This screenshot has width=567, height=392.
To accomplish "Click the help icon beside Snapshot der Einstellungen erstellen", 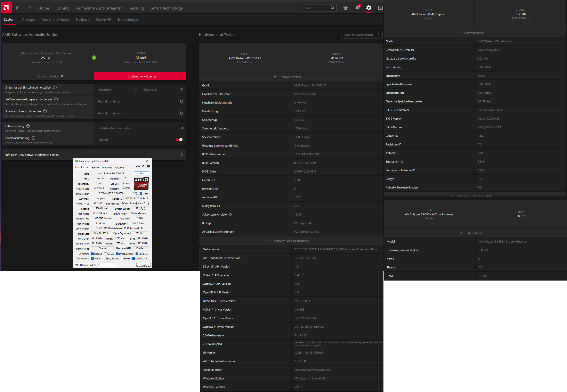I will 55,87.
